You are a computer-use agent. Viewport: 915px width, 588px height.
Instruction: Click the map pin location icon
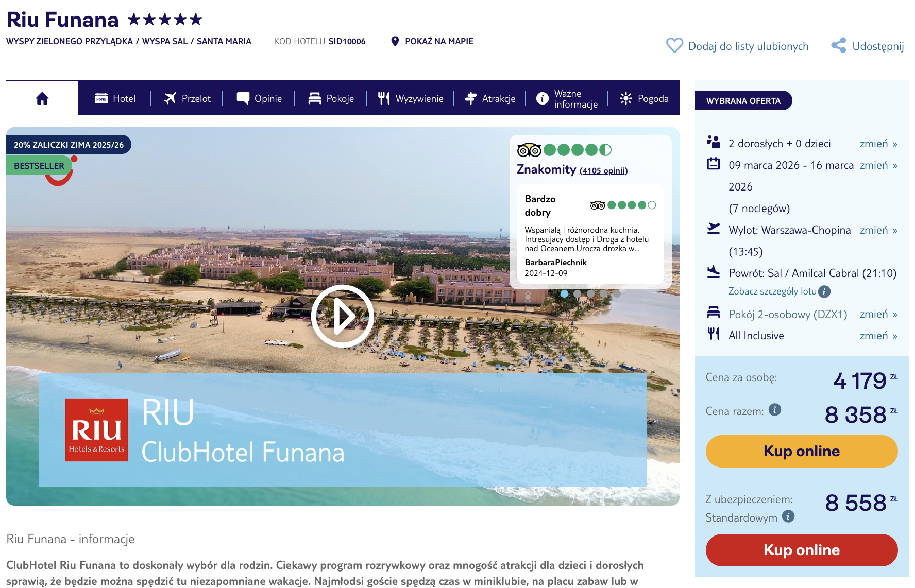395,41
